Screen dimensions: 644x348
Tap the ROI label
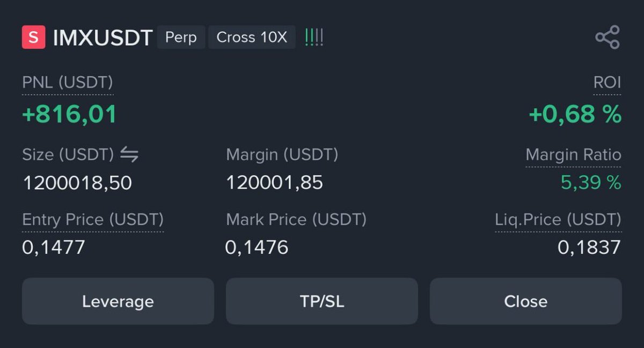click(607, 83)
